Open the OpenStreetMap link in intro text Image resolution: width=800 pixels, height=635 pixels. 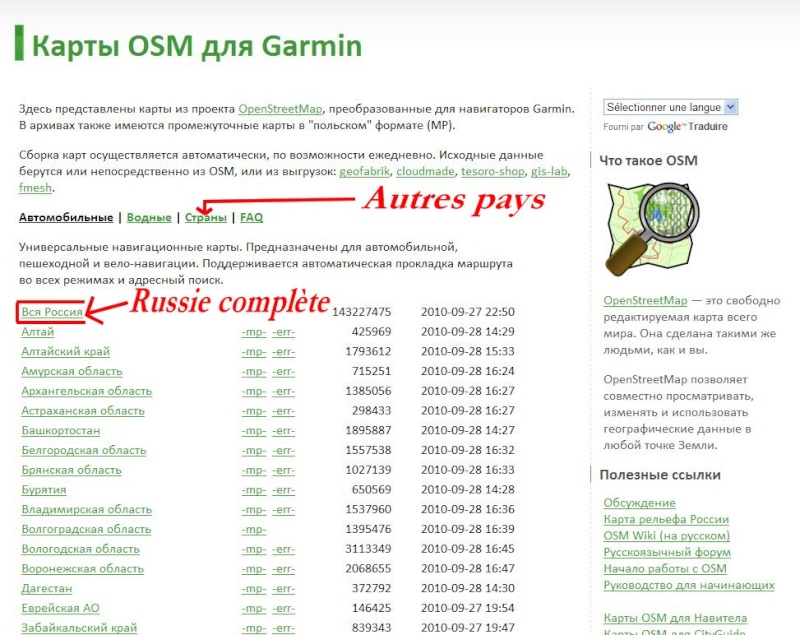[280, 109]
